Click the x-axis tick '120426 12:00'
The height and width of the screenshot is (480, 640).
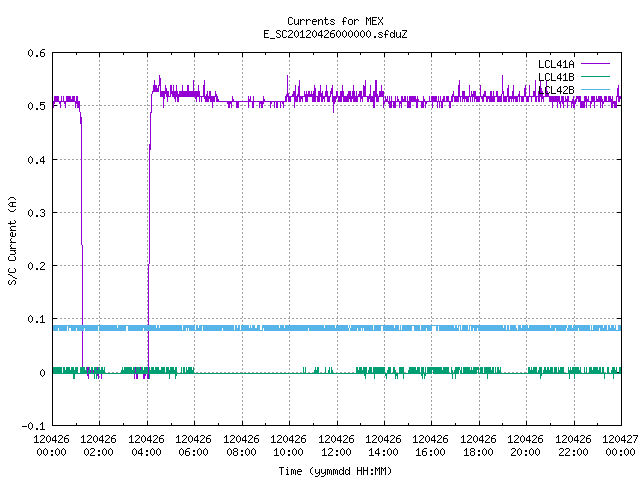click(336, 446)
